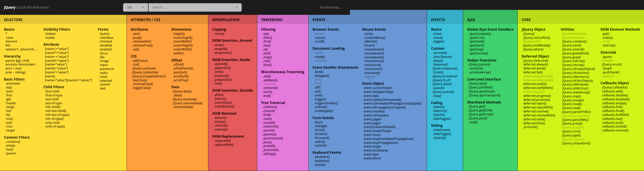This screenshot has width=644, height=171.
Task: Open the .fadeToggle() entry
Action: (x=441, y=119)
